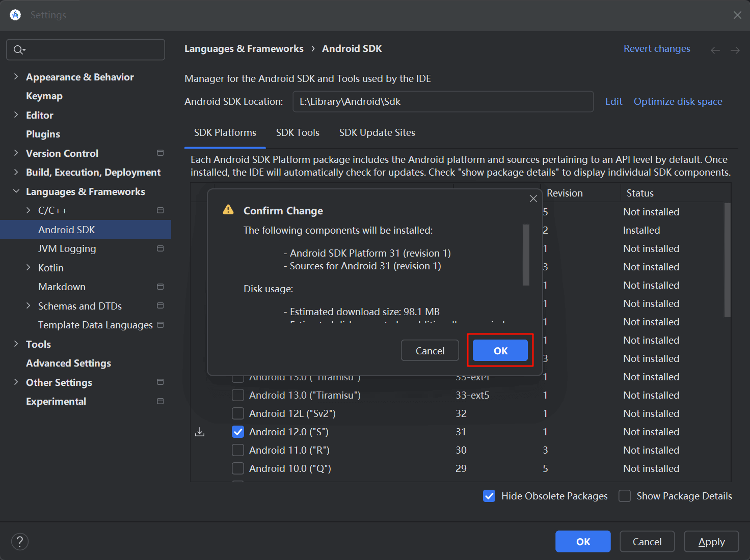Click the vertical scrollbar in Confirm Change dialog
The image size is (750, 560).
coord(526,255)
